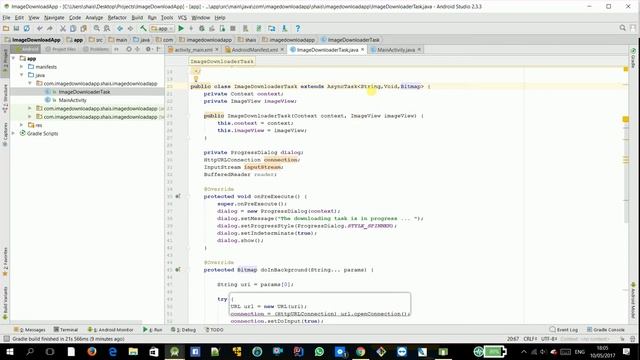
Task: Open the Messages tool window
Action: click(x=29, y=329)
